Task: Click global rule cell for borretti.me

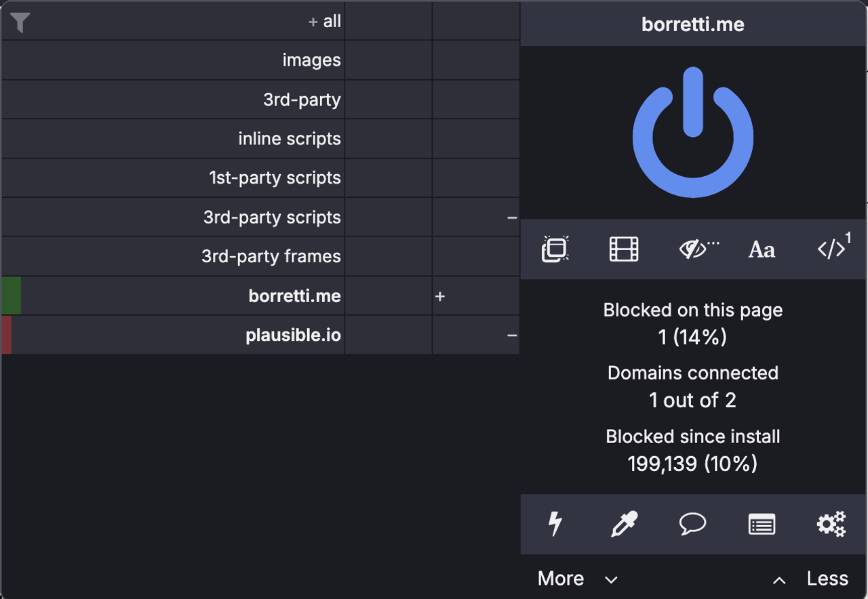Action: [x=389, y=296]
